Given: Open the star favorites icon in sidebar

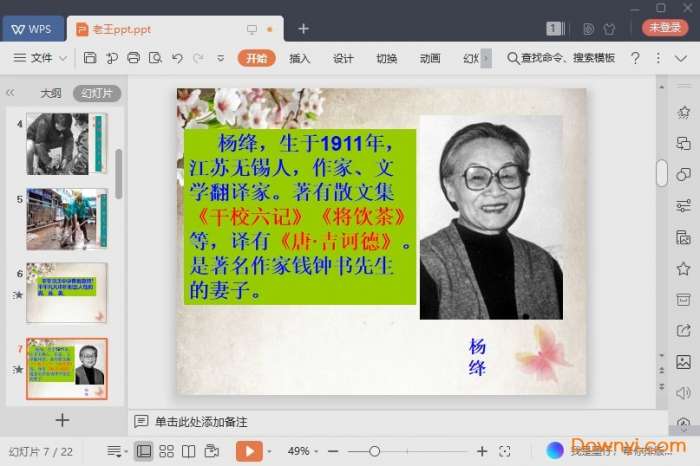Looking at the screenshot, I should click(x=683, y=269).
